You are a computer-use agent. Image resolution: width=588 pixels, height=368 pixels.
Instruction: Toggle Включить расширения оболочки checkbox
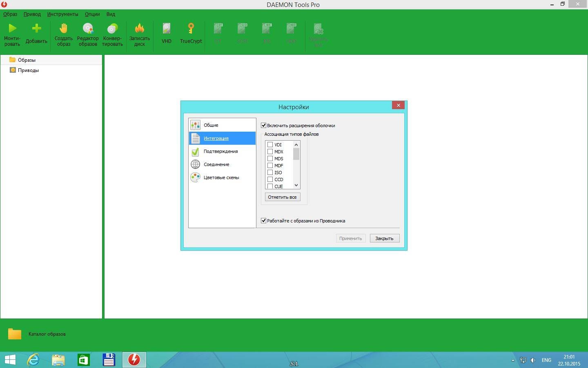264,126
